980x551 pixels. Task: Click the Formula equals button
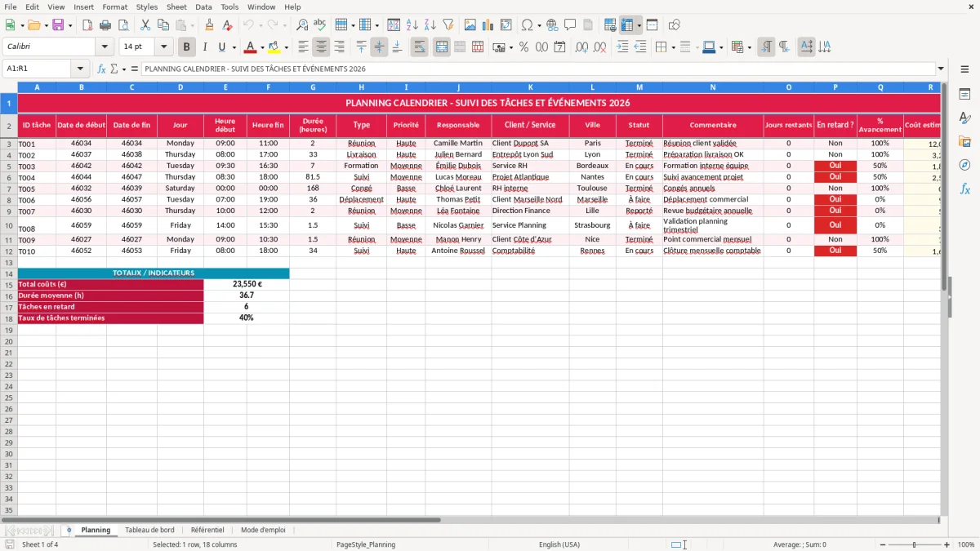tap(135, 69)
